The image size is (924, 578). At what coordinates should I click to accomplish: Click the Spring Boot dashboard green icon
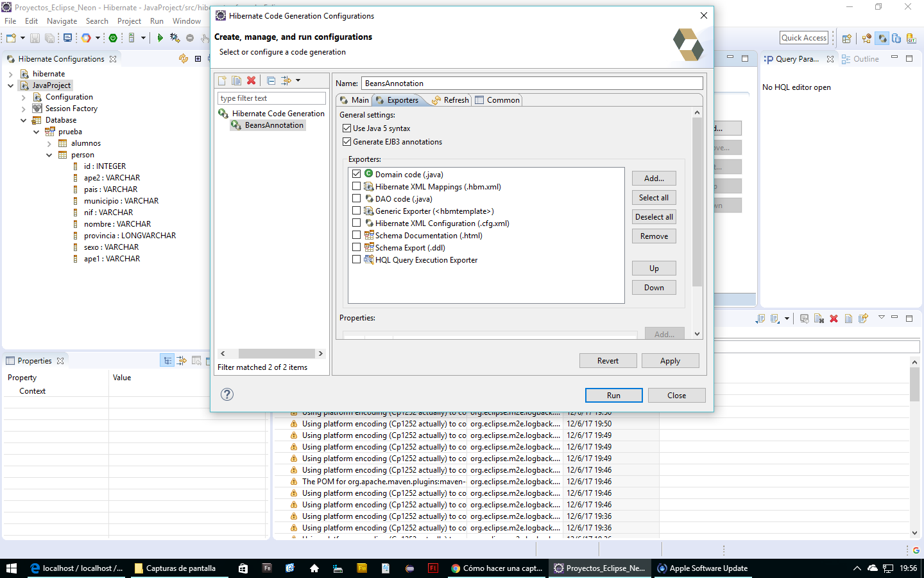[113, 38]
